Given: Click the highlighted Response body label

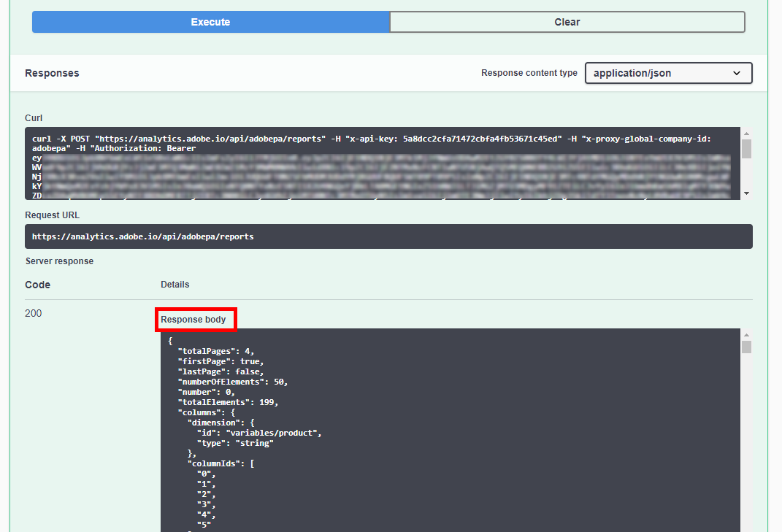Looking at the screenshot, I should pyautogui.click(x=196, y=319).
